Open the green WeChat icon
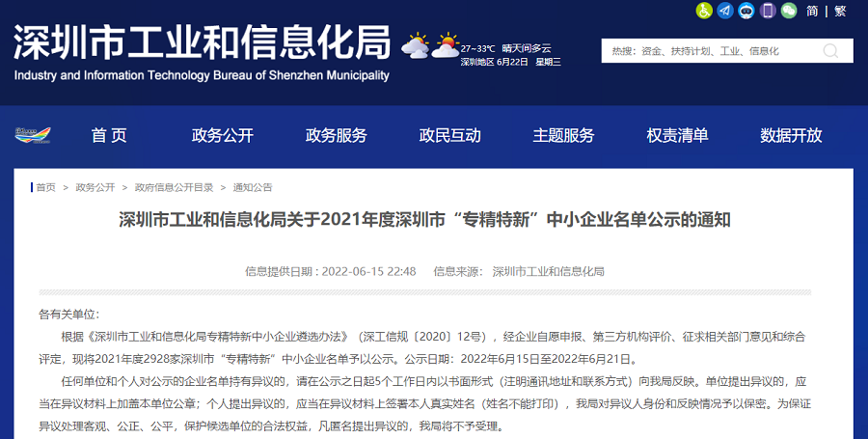868x439 pixels. (x=789, y=11)
